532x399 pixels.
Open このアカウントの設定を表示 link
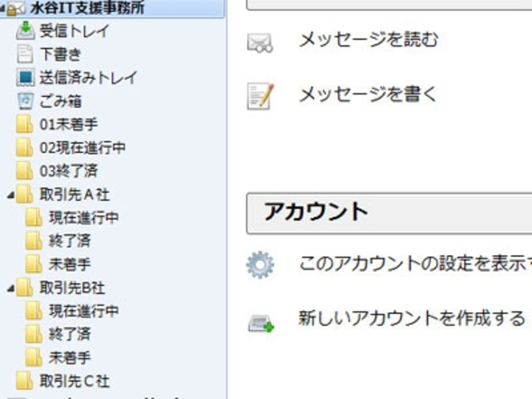click(415, 264)
